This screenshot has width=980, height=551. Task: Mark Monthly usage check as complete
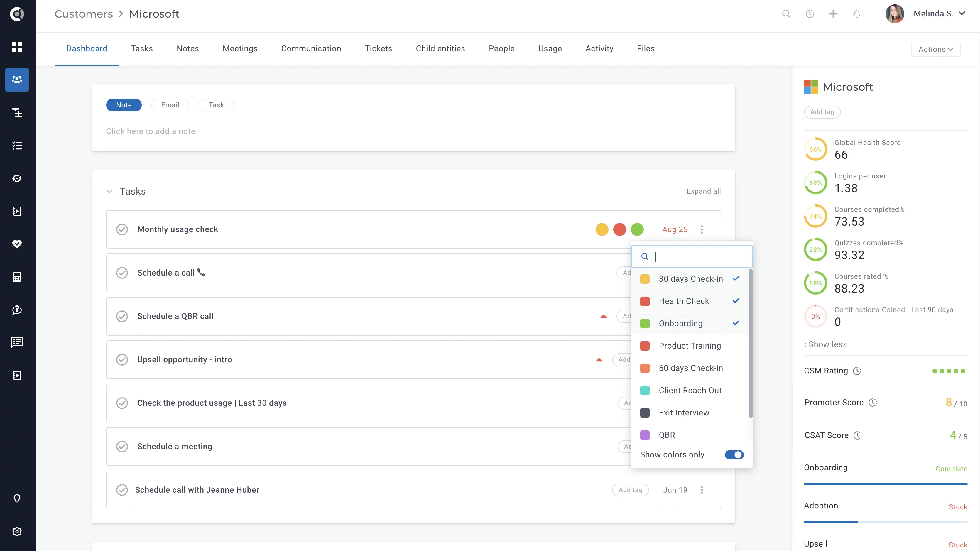pos(122,229)
